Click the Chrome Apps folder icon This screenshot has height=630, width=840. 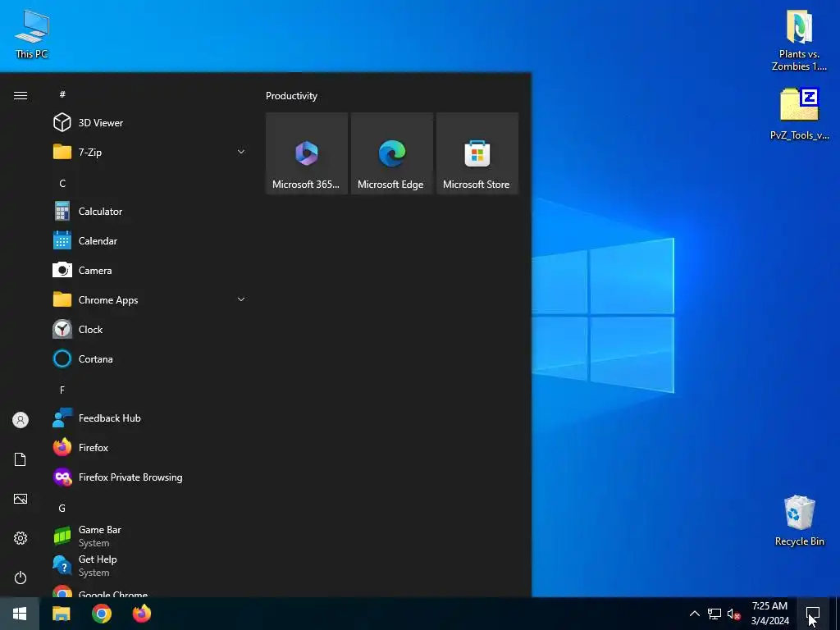pyautogui.click(x=62, y=299)
